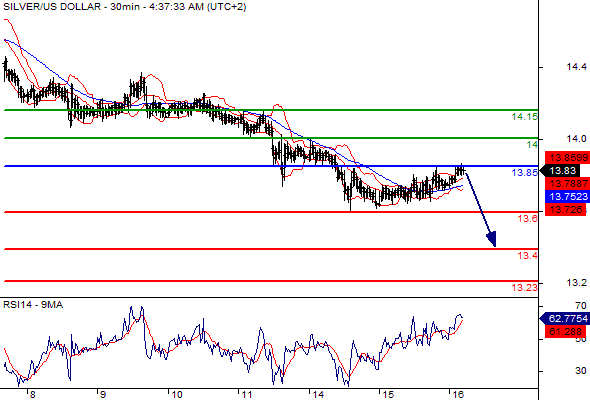Click the red 13.6 support label
This screenshot has height=400, width=590.
(x=528, y=219)
